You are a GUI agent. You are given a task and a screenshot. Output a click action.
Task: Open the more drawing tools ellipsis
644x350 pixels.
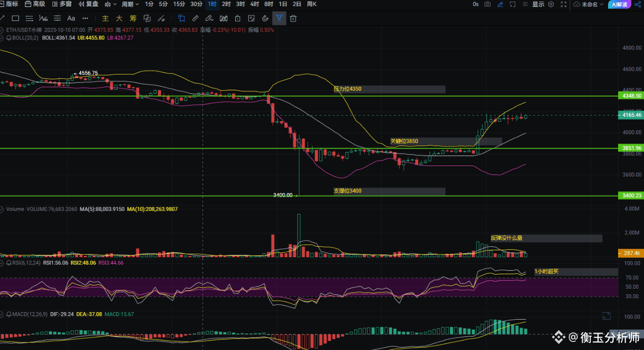[85, 18]
